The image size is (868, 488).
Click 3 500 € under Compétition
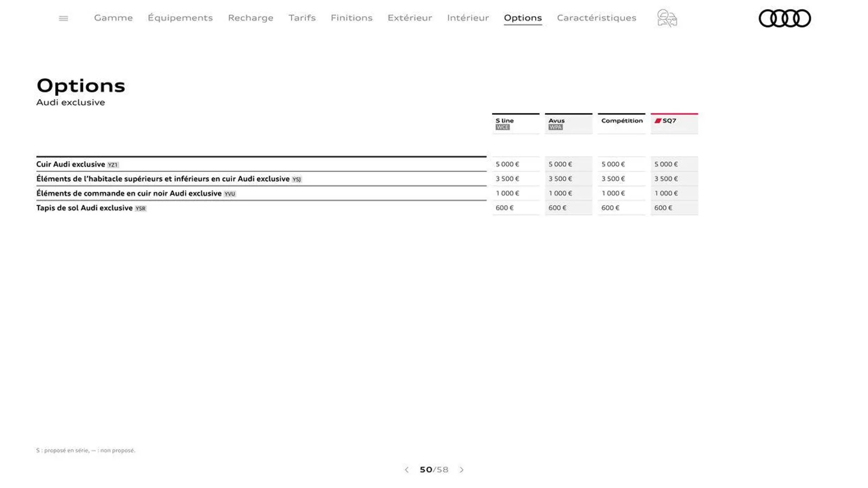point(613,178)
